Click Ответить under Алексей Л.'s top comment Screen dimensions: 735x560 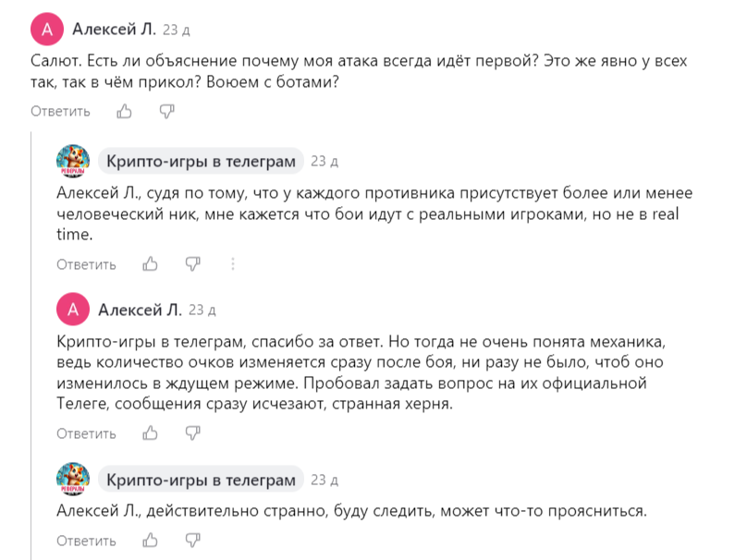[61, 112]
